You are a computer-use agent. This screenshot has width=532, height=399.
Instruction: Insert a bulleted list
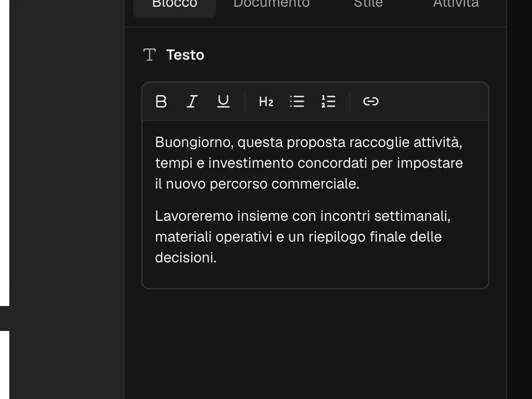pyautogui.click(x=297, y=101)
